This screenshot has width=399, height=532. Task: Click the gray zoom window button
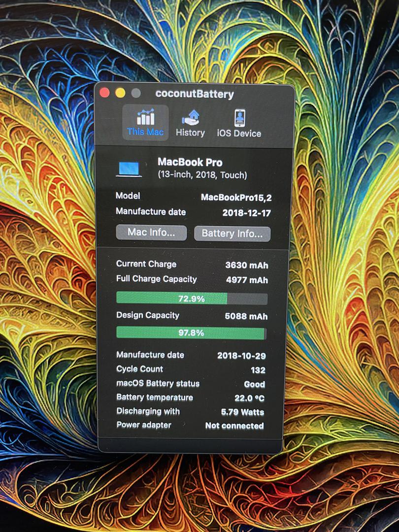[x=136, y=93]
